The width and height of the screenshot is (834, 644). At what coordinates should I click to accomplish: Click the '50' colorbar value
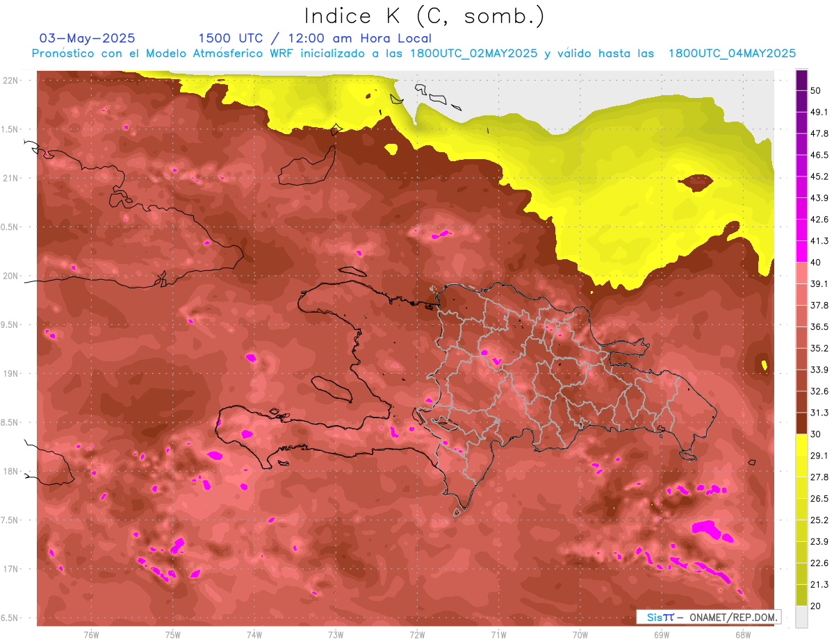coord(817,91)
